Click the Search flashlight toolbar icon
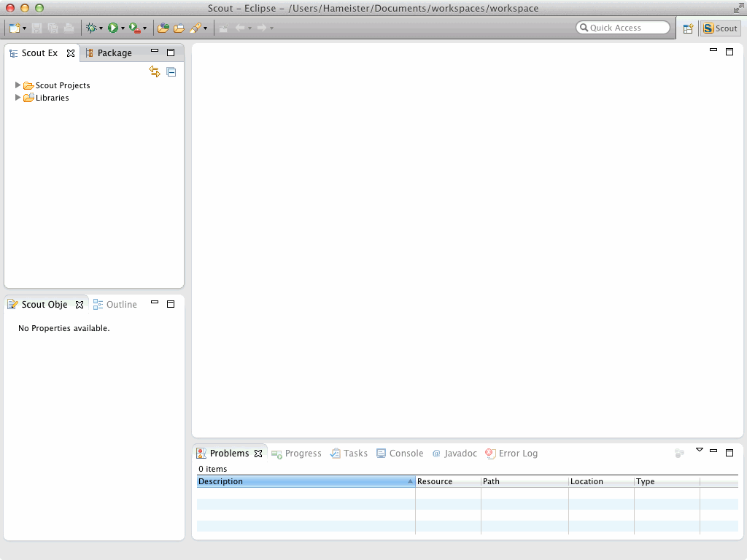Image resolution: width=747 pixels, height=560 pixels. (195, 28)
